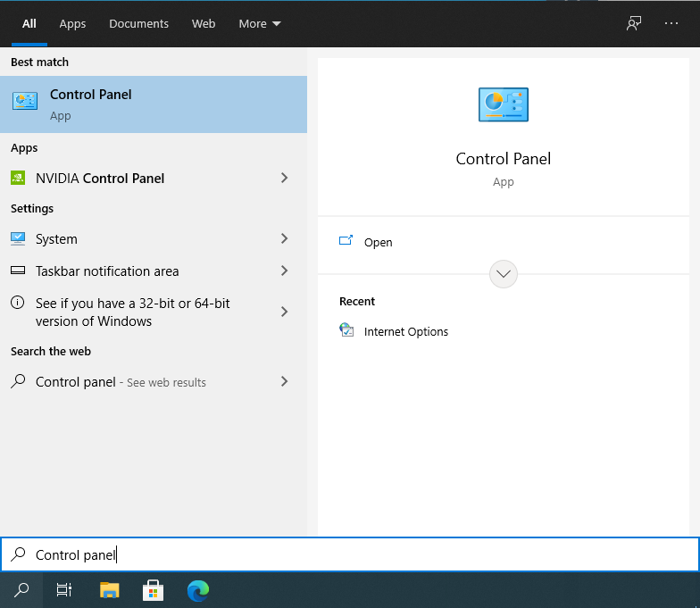
Task: Click the Taskbar notification area icon
Action: [18, 271]
